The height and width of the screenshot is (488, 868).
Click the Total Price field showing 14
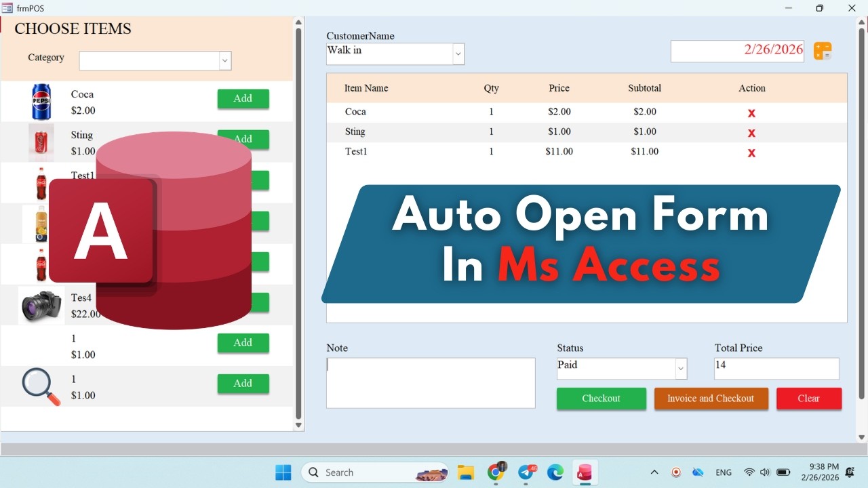[x=776, y=369]
